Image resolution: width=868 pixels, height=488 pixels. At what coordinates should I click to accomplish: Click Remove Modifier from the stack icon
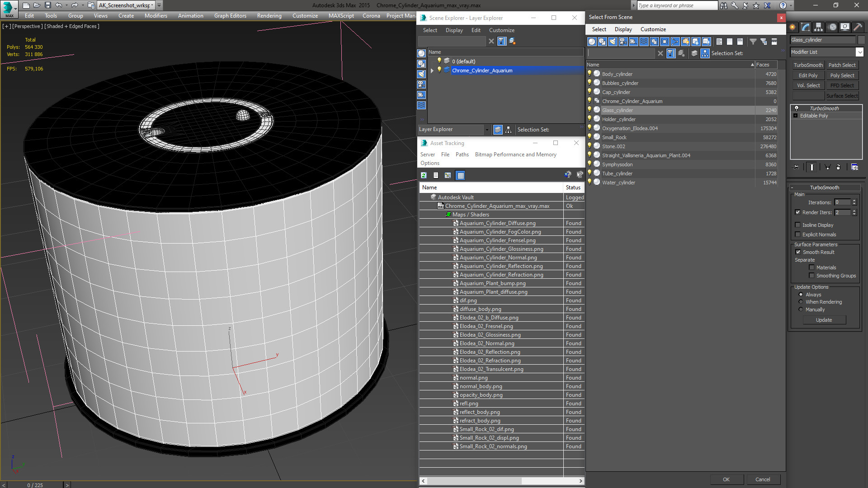click(x=839, y=167)
